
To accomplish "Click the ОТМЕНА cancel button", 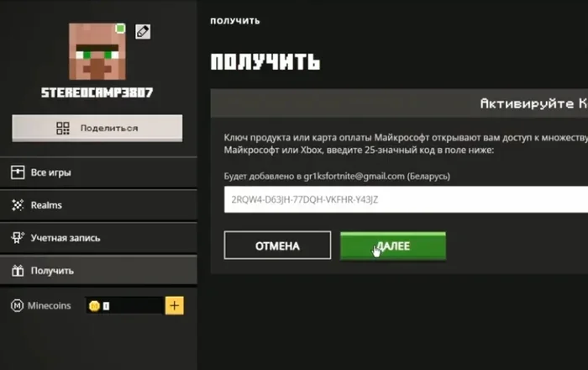I will 277,246.
